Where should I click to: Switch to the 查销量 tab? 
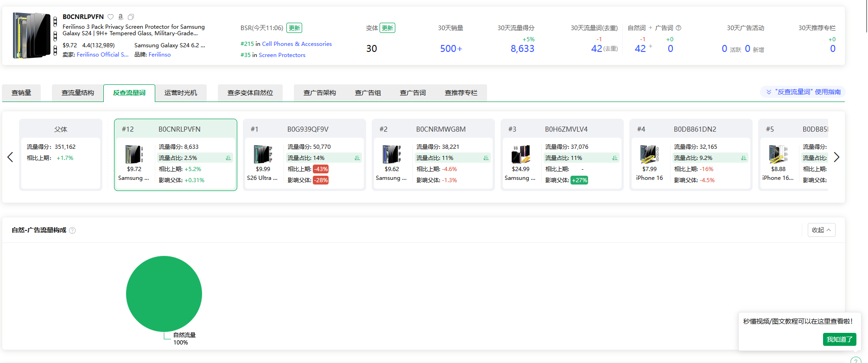pyautogui.click(x=21, y=93)
